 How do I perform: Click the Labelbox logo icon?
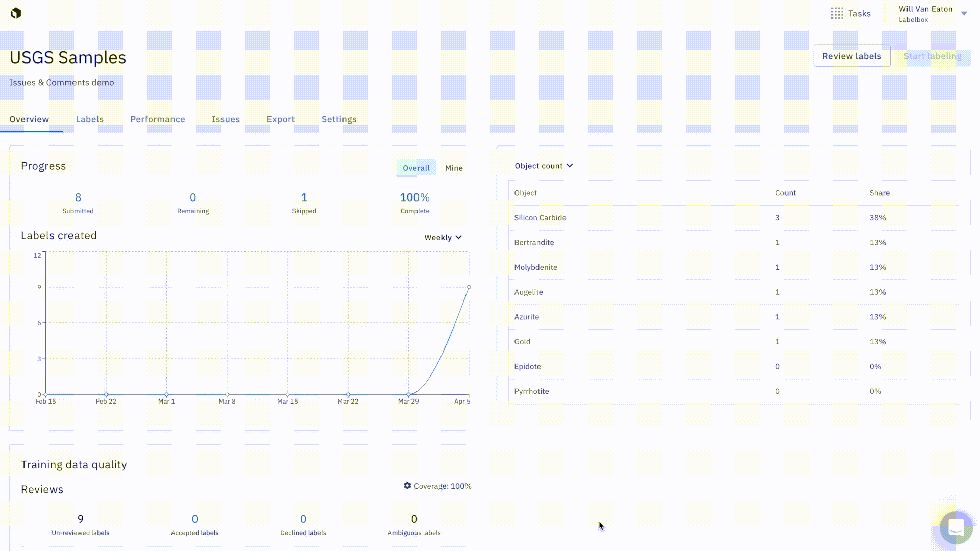coord(16,13)
